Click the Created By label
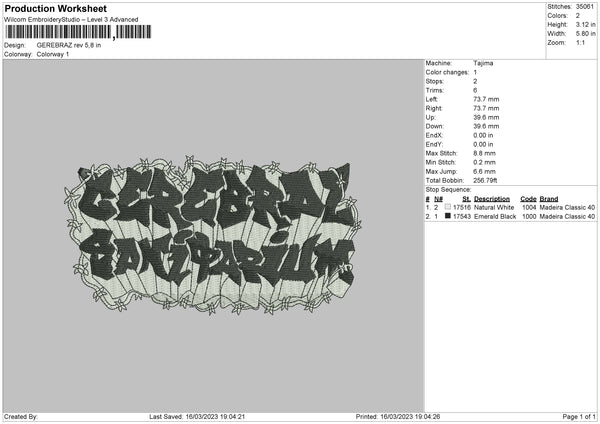 tap(21, 417)
